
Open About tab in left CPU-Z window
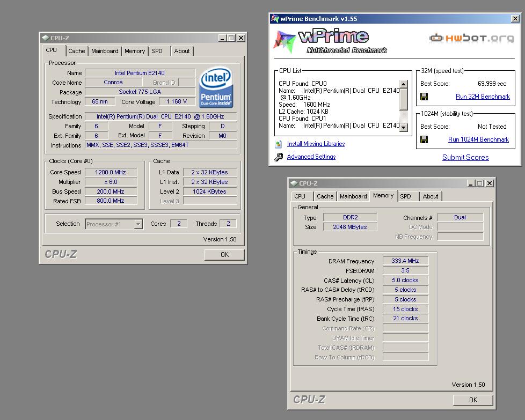tap(182, 51)
